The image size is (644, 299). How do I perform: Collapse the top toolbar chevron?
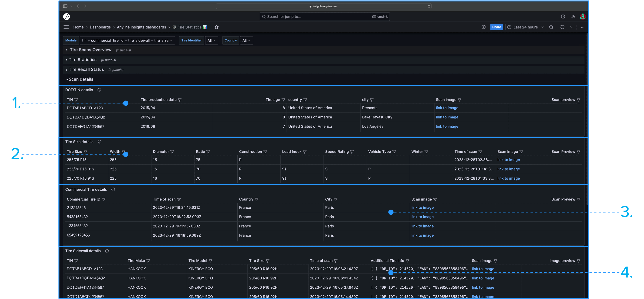click(582, 28)
